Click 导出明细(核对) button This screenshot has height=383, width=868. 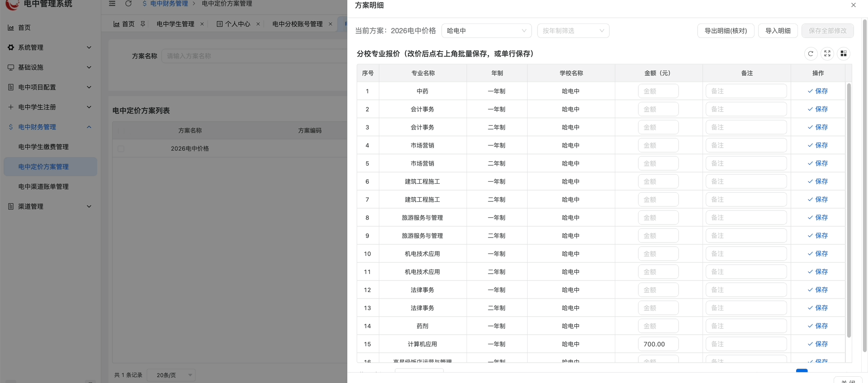click(x=726, y=31)
